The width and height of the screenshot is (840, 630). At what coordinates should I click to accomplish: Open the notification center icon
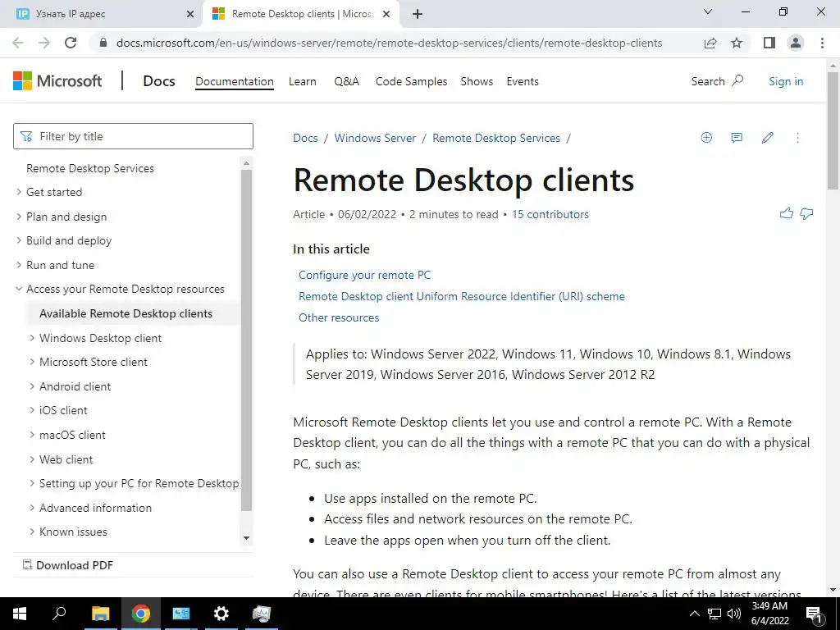[x=815, y=614]
